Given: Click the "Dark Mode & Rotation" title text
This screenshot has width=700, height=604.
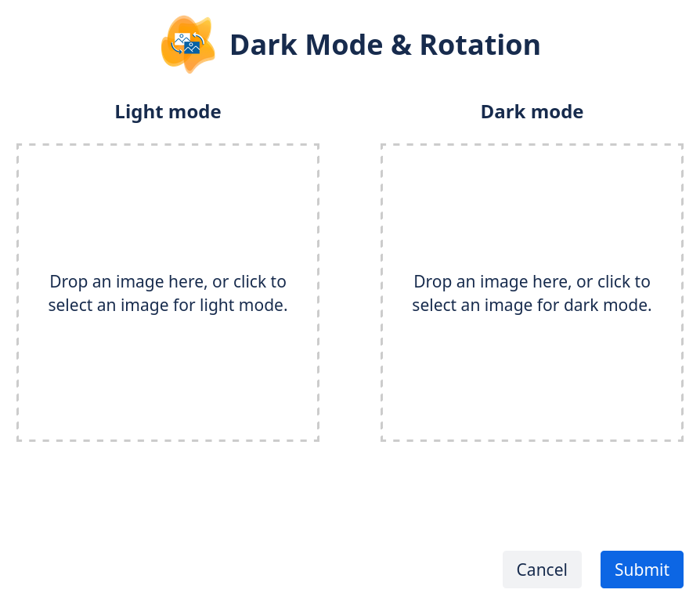Looking at the screenshot, I should (384, 45).
